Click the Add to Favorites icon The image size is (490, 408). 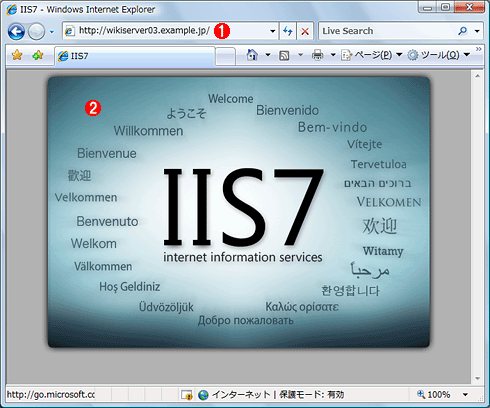coord(38,55)
